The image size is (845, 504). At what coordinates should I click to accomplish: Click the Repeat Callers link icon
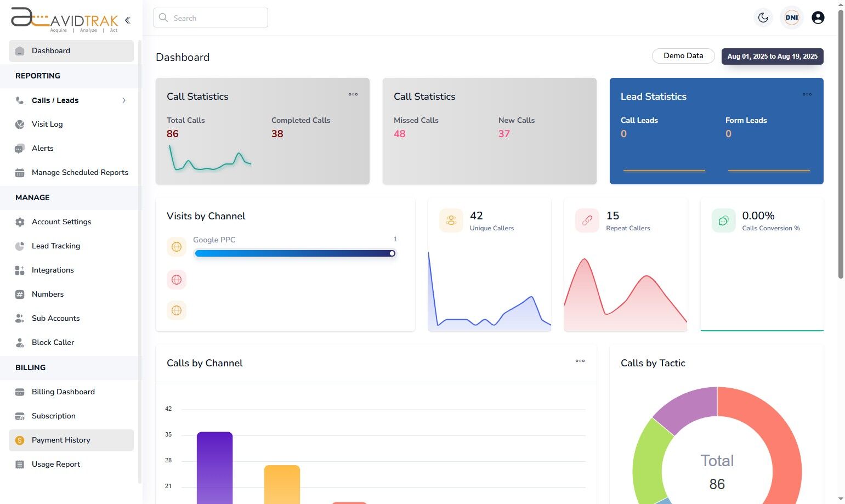pyautogui.click(x=587, y=220)
